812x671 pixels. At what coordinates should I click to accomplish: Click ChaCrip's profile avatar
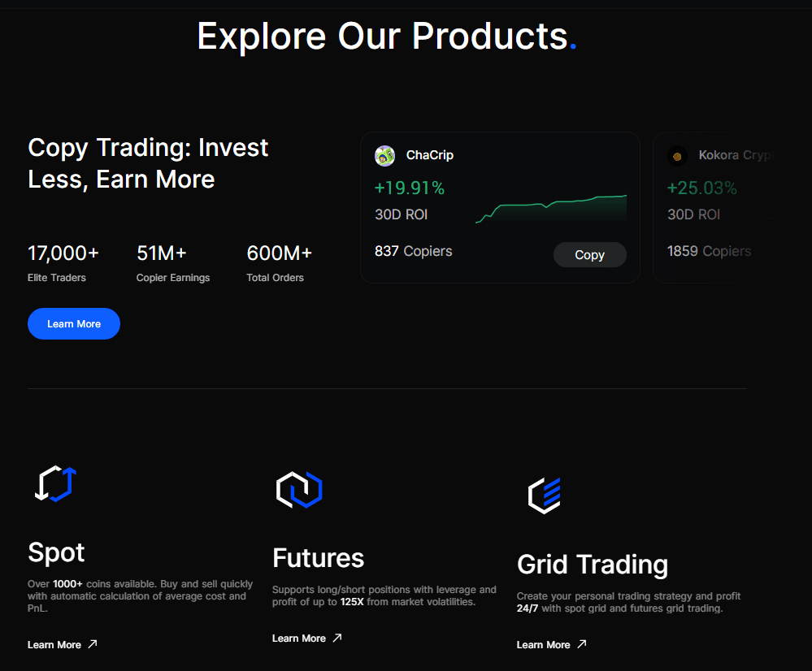click(x=384, y=155)
